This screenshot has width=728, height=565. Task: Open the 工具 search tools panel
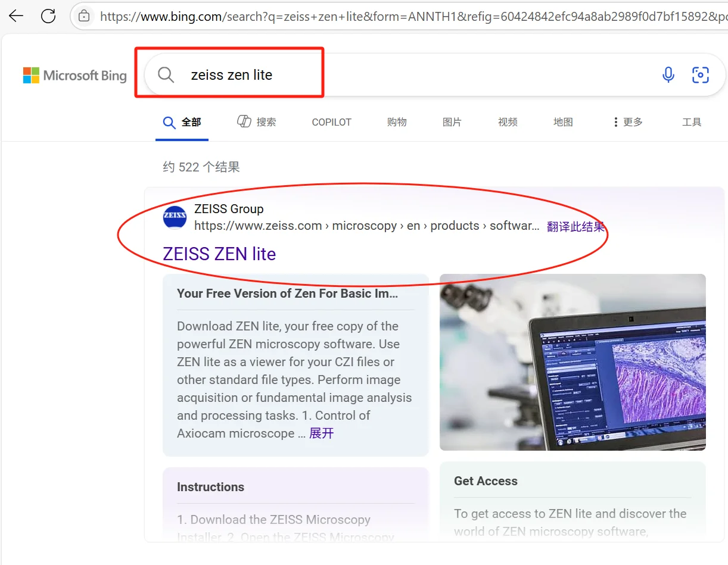692,122
